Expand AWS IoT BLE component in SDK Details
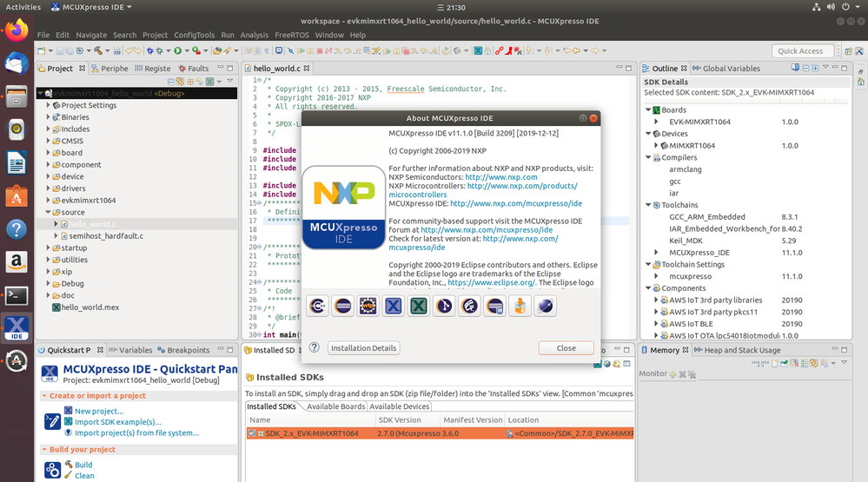Screen dimensions: 868x482 point(657,324)
